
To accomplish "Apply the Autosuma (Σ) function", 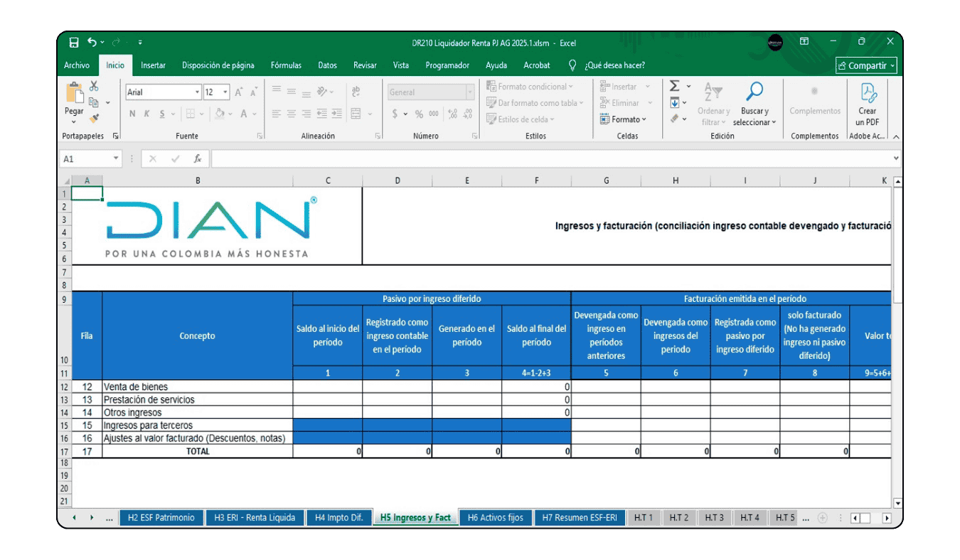I will tap(674, 85).
